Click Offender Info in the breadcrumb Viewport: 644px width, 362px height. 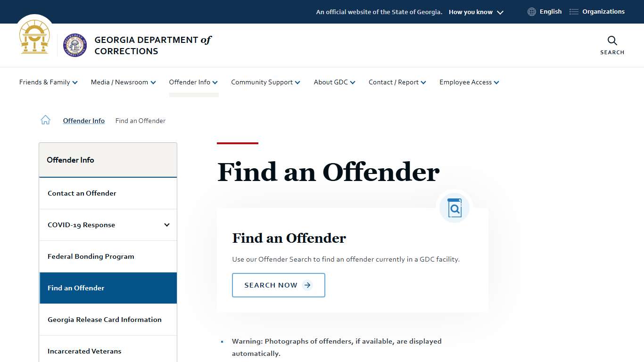click(x=83, y=121)
